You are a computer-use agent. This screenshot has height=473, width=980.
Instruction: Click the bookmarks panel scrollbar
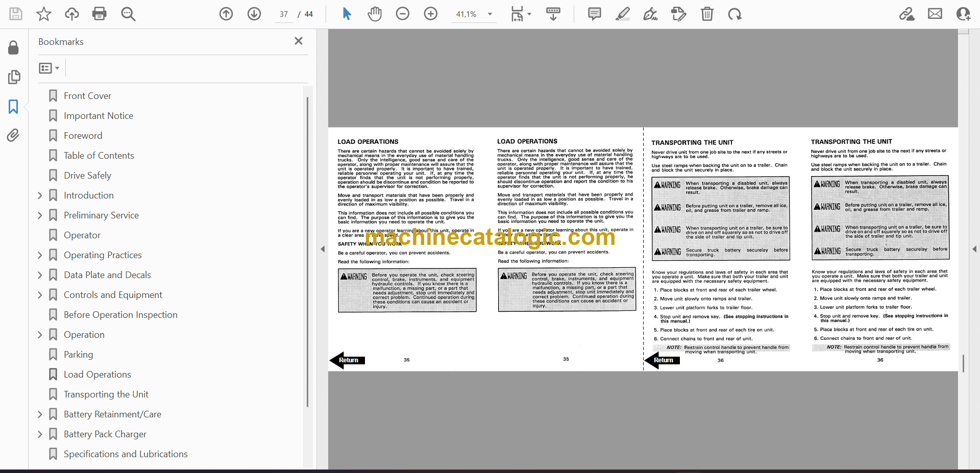tap(307, 252)
